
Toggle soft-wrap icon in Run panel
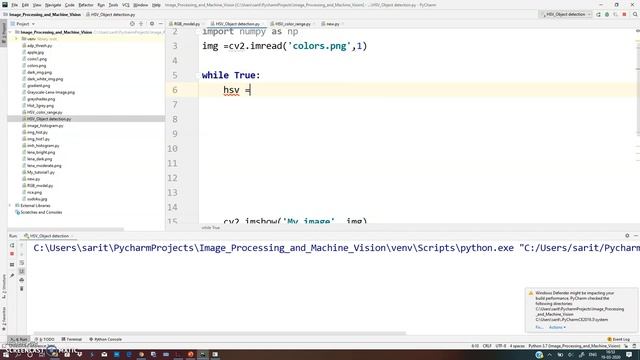[x=22, y=262]
